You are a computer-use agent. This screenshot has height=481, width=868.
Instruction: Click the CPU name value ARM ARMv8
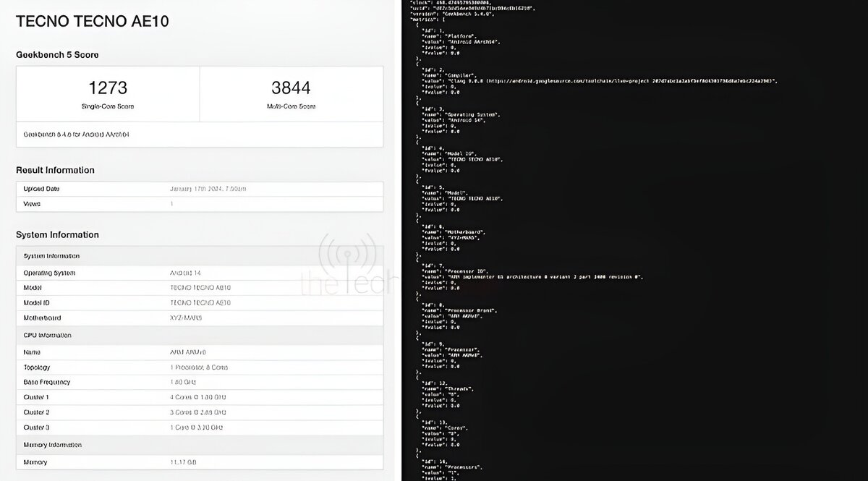pos(187,352)
